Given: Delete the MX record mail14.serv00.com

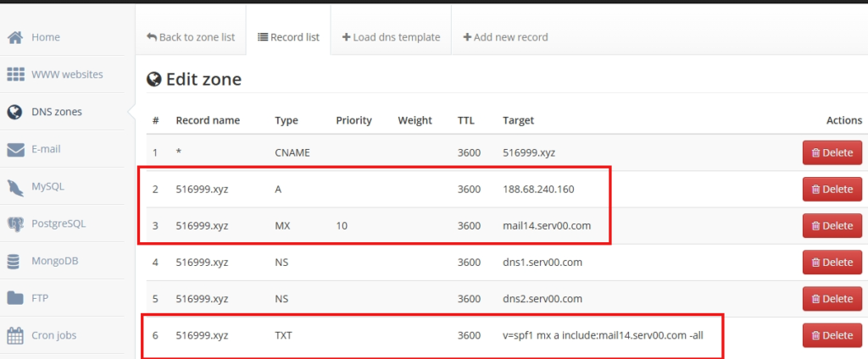Looking at the screenshot, I should coord(832,226).
